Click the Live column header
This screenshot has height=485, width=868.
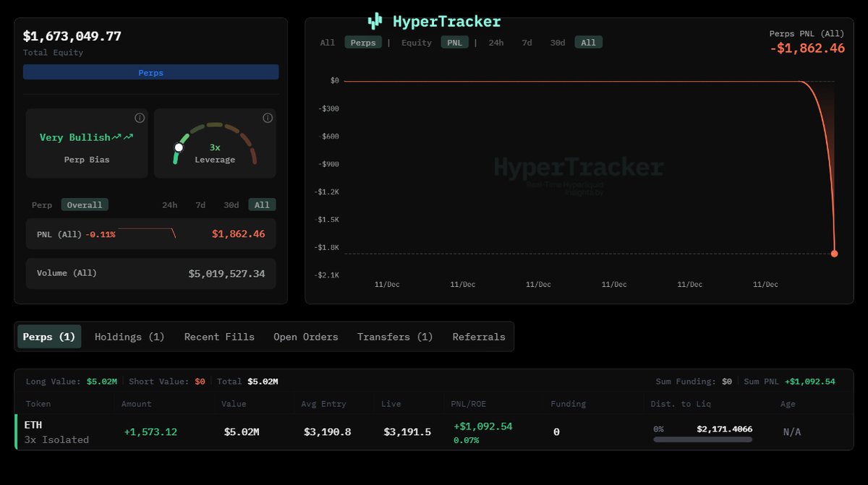pos(392,404)
